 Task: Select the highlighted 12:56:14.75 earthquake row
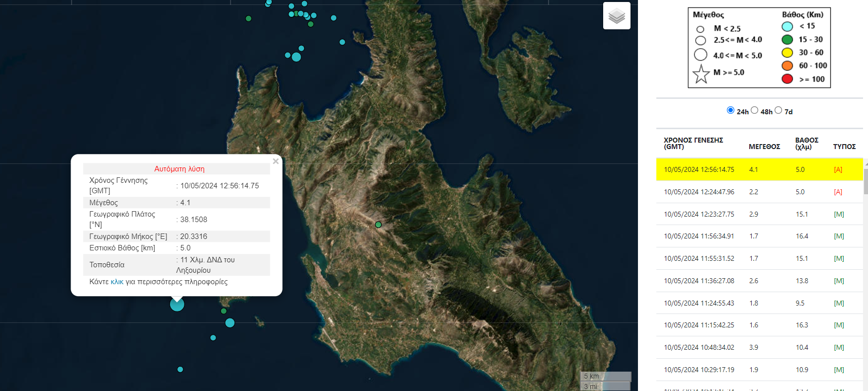coord(699,169)
